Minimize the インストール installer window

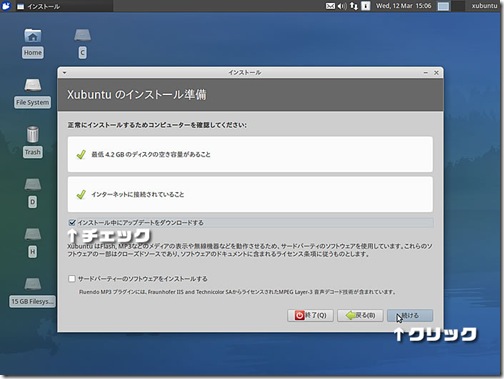tap(426, 73)
